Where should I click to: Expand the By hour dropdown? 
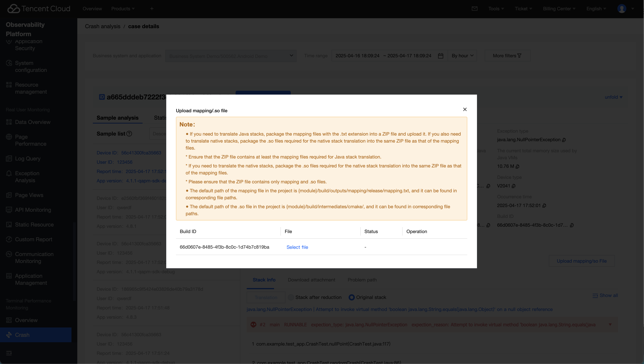pyautogui.click(x=462, y=56)
